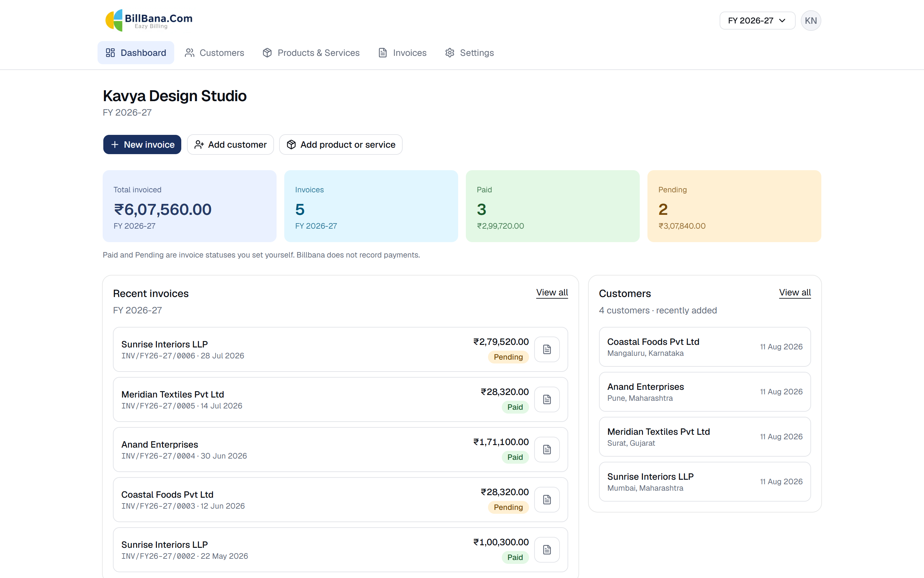Click Pending badge on invoice 0006
Image resolution: width=924 pixels, height=578 pixels.
(x=508, y=357)
